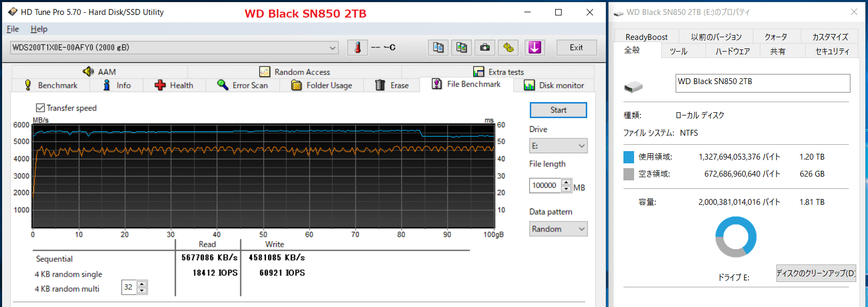Toggle the Transfer speed checkbox
This screenshot has width=868, height=307.
(x=40, y=108)
